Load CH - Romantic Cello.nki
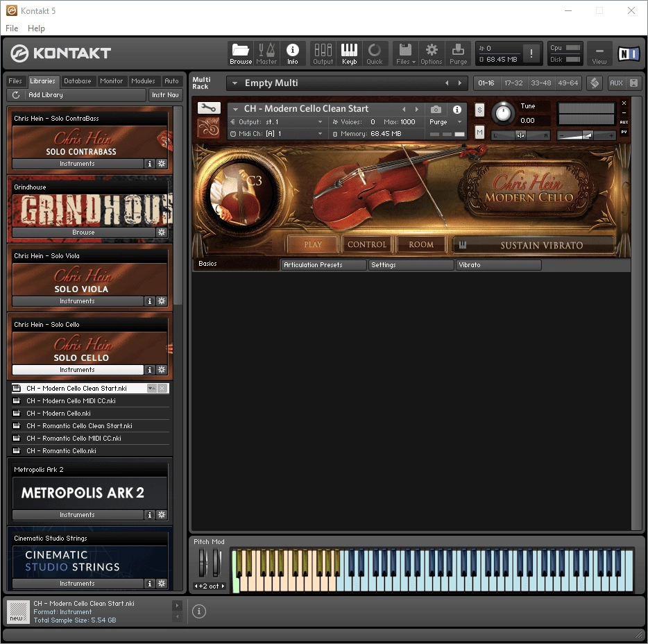The width and height of the screenshot is (648, 644). coord(90,450)
